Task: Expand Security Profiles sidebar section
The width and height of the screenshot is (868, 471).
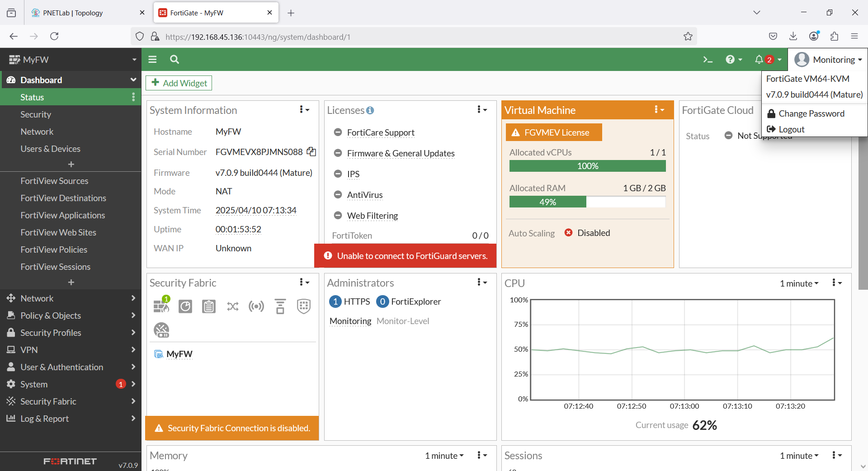Action: tap(71, 333)
